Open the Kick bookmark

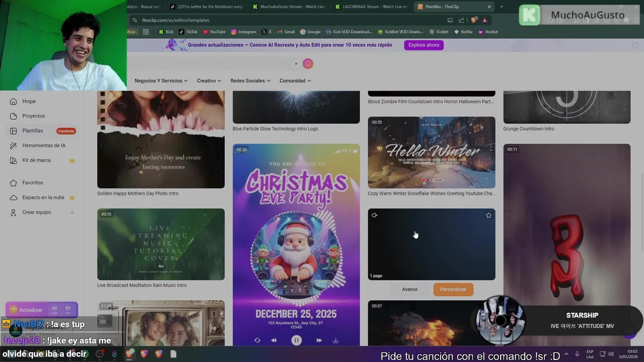pyautogui.click(x=166, y=32)
